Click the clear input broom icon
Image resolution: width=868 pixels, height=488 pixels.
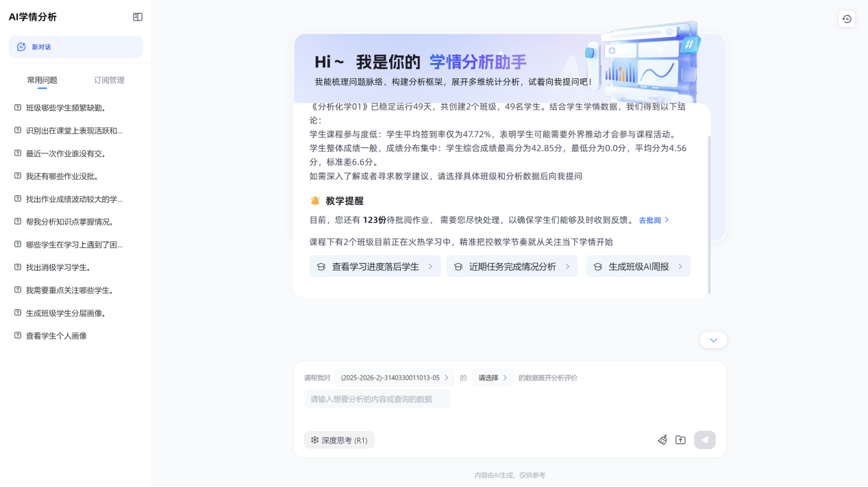pyautogui.click(x=662, y=440)
